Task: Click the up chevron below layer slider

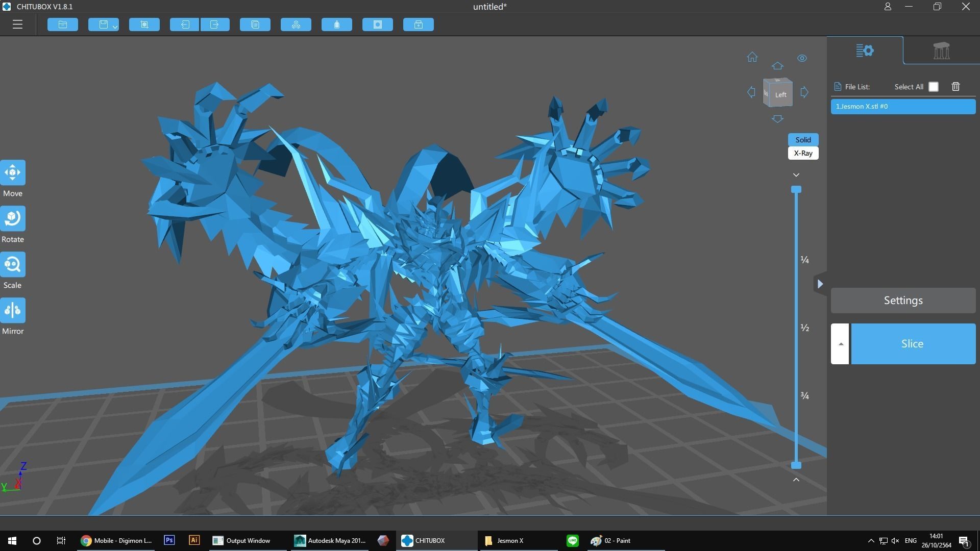Action: (x=796, y=480)
